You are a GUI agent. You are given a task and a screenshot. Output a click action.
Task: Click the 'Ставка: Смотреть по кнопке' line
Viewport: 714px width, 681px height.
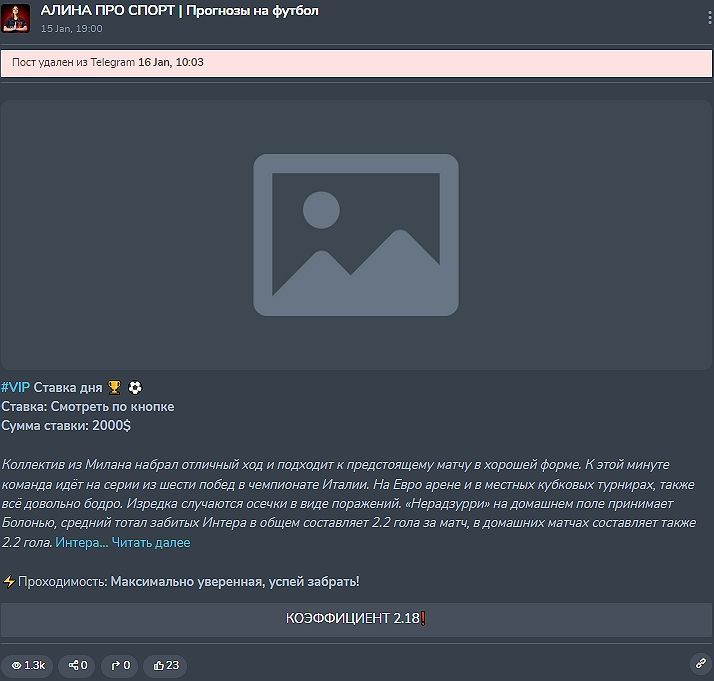tap(88, 406)
